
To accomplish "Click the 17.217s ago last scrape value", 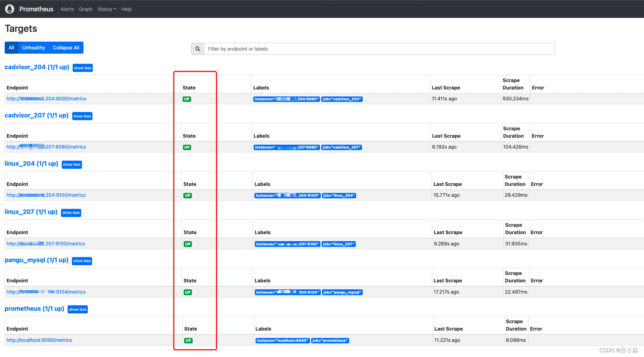I will click(446, 292).
